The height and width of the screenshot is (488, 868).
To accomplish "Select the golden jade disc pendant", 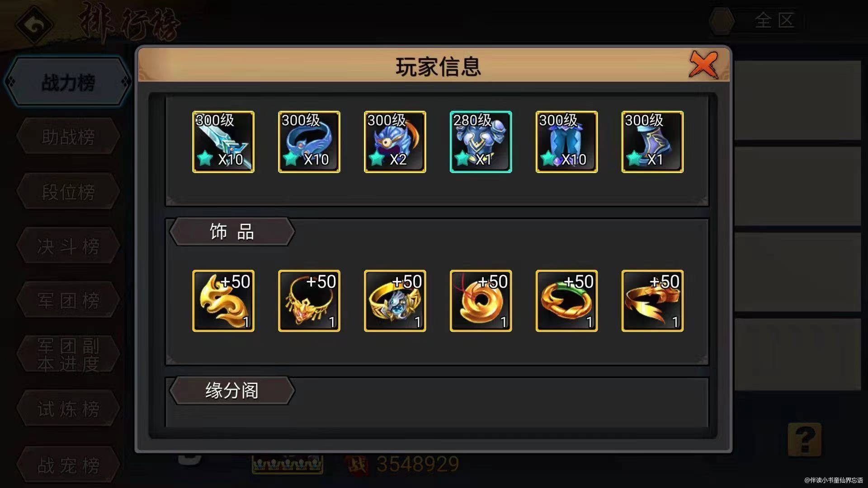I will pyautogui.click(x=481, y=301).
